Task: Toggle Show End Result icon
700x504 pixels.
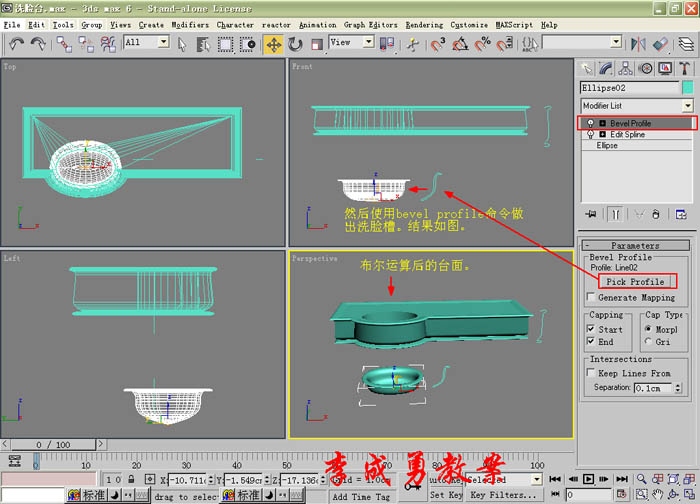Action: click(616, 214)
